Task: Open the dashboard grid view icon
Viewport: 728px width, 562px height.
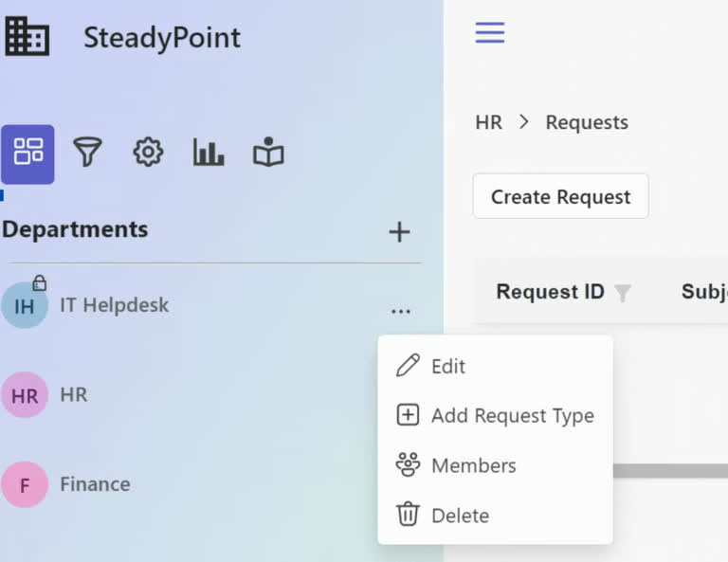Action: coord(27,154)
